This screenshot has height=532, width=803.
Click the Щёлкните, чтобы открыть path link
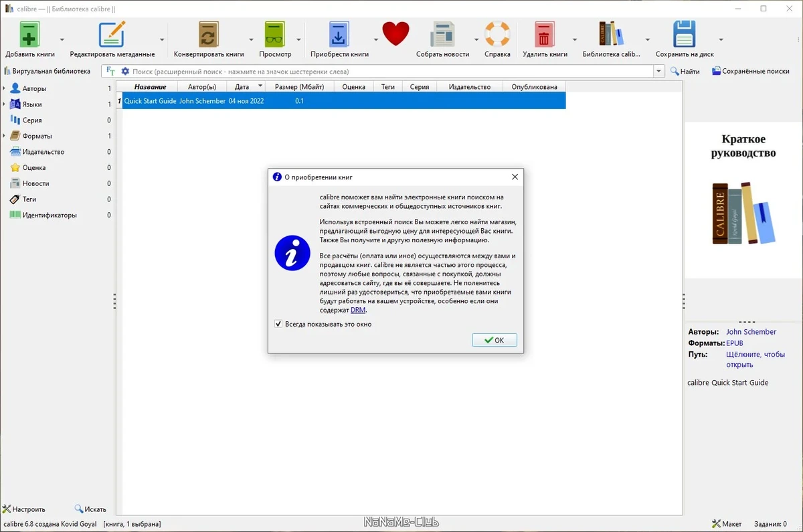point(755,359)
